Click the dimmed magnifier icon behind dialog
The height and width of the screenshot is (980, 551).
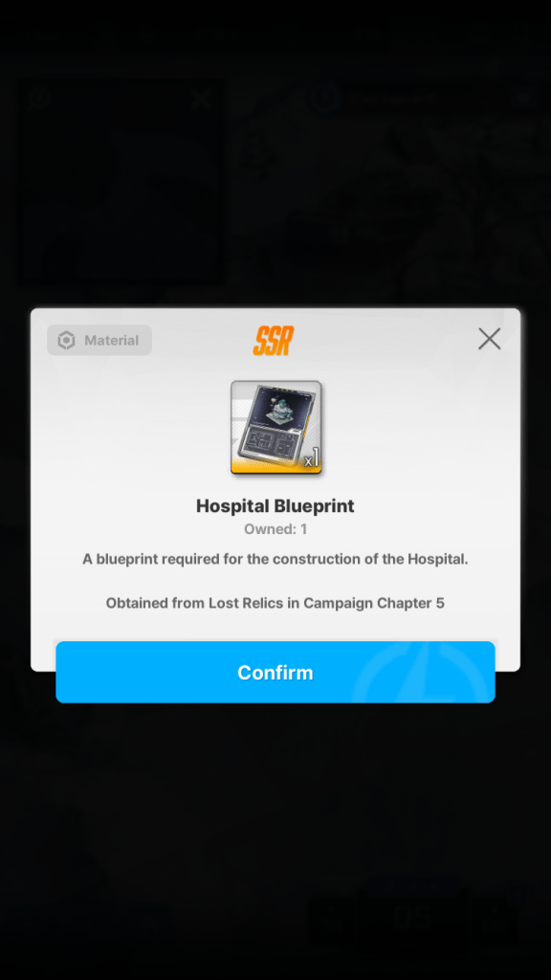(38, 99)
